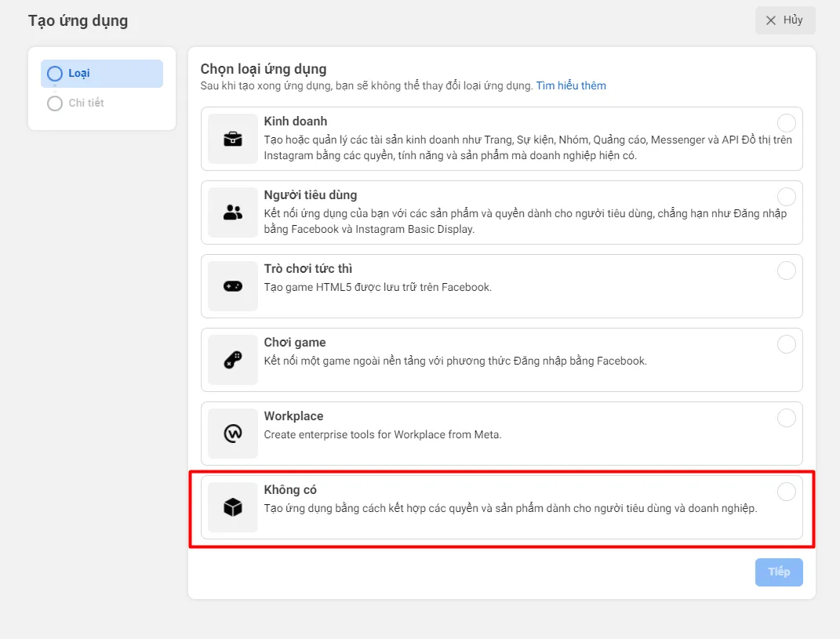Click Không có description about kết hợp các quyền
This screenshot has height=639, width=840.
pos(511,508)
